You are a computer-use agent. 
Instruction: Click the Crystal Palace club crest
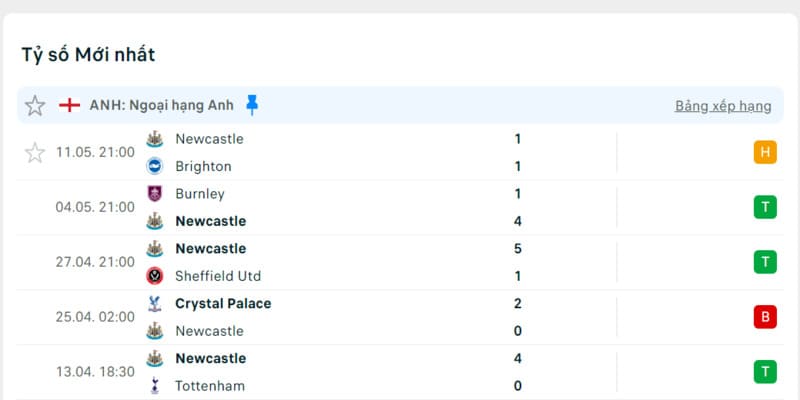pos(155,303)
